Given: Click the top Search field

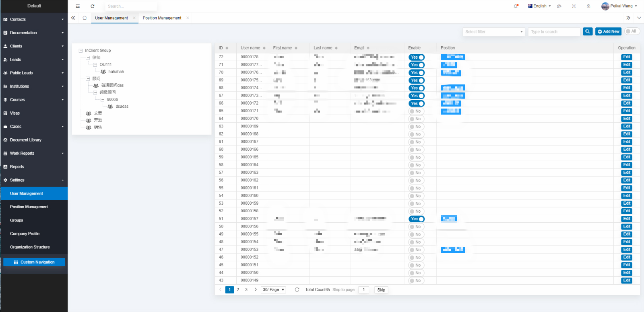Looking at the screenshot, I should [131, 6].
